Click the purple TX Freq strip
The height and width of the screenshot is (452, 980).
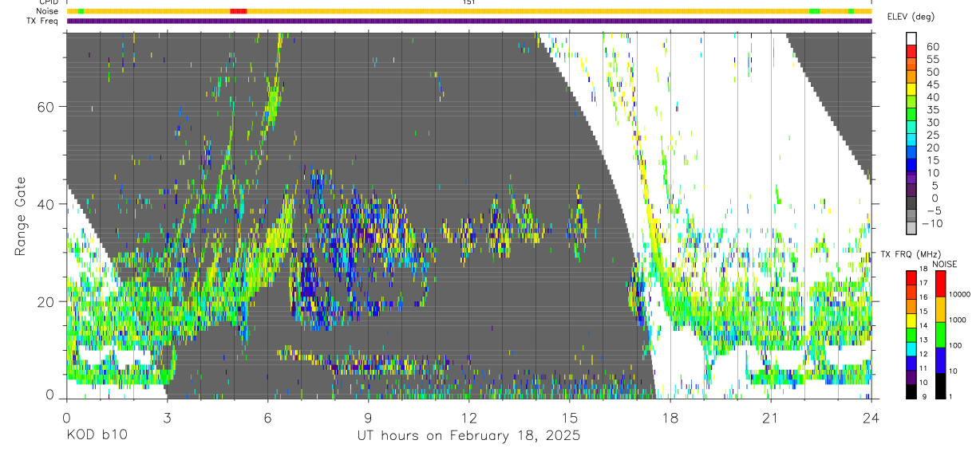click(x=468, y=21)
